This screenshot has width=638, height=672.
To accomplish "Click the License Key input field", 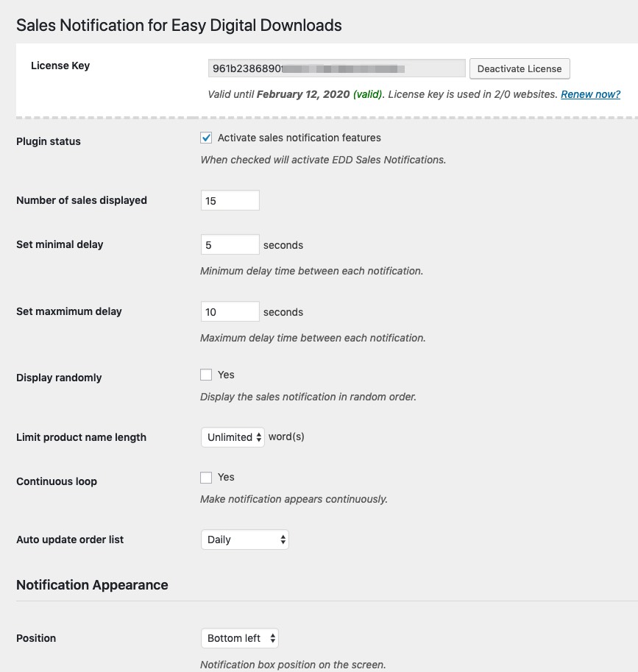I will pyautogui.click(x=337, y=68).
